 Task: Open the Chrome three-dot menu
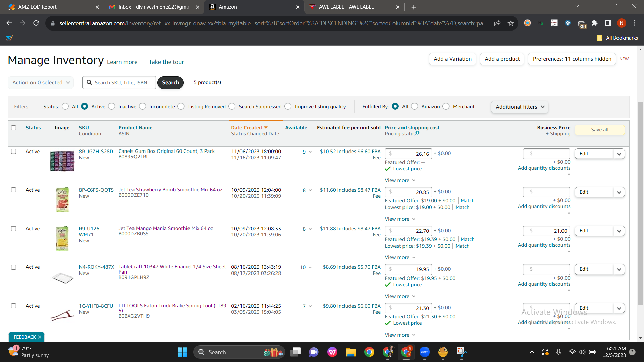[x=635, y=23]
